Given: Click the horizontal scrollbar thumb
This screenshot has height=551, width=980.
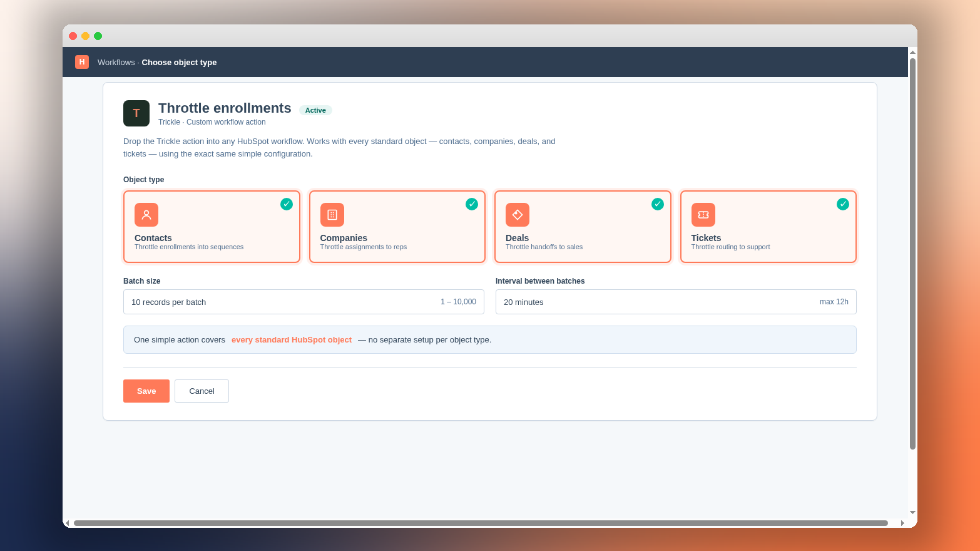Looking at the screenshot, I should coord(481,523).
